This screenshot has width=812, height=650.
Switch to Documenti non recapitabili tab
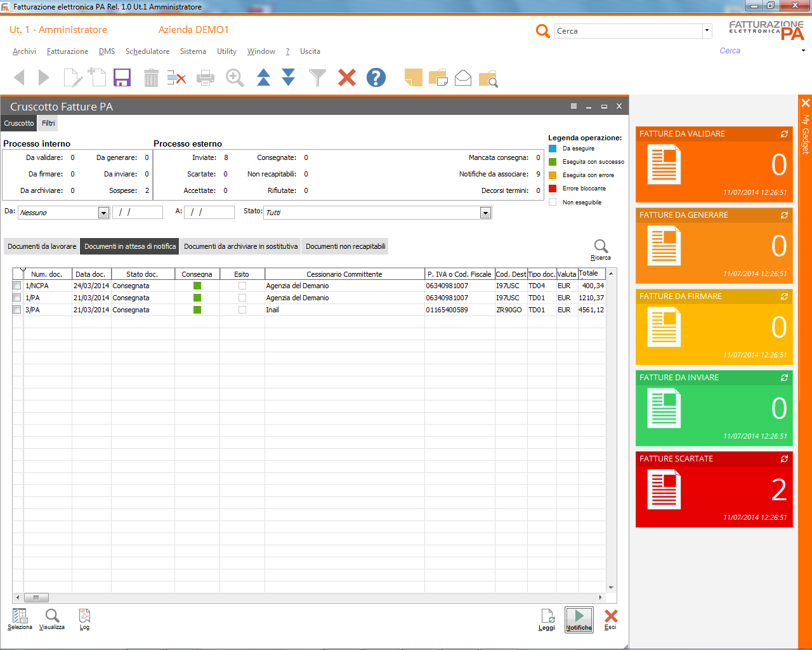tap(345, 246)
